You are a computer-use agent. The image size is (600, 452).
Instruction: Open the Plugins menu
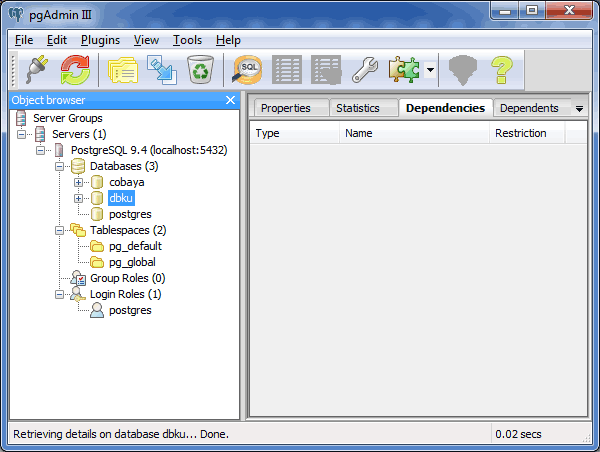point(100,40)
